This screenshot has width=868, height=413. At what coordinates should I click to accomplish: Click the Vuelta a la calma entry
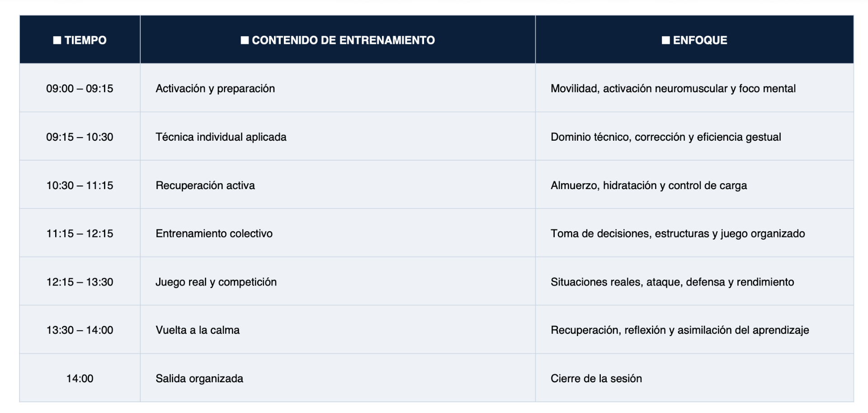point(198,330)
